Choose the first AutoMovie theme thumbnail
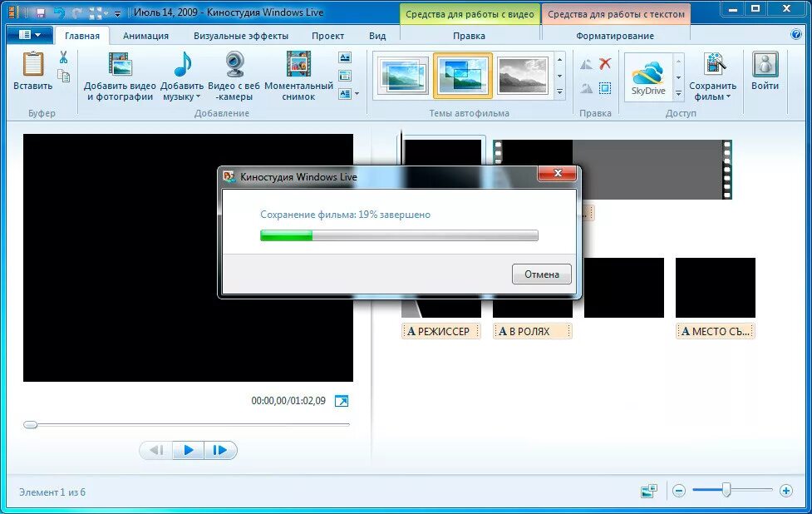Image resolution: width=812 pixels, height=514 pixels. point(403,76)
